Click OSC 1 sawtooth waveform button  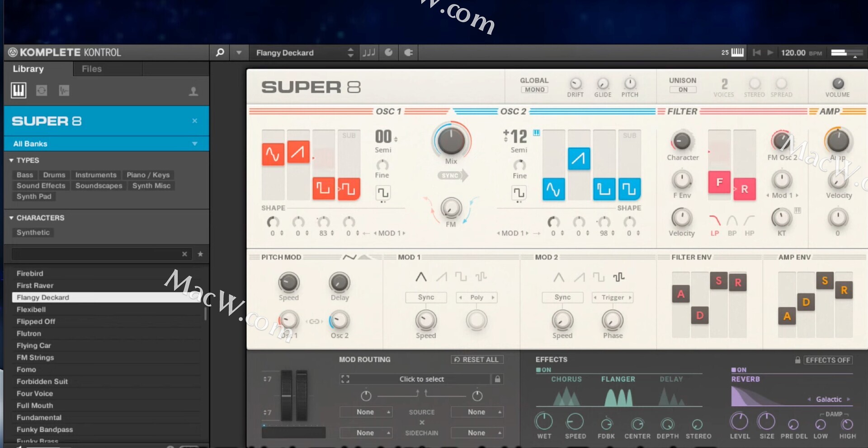(298, 152)
